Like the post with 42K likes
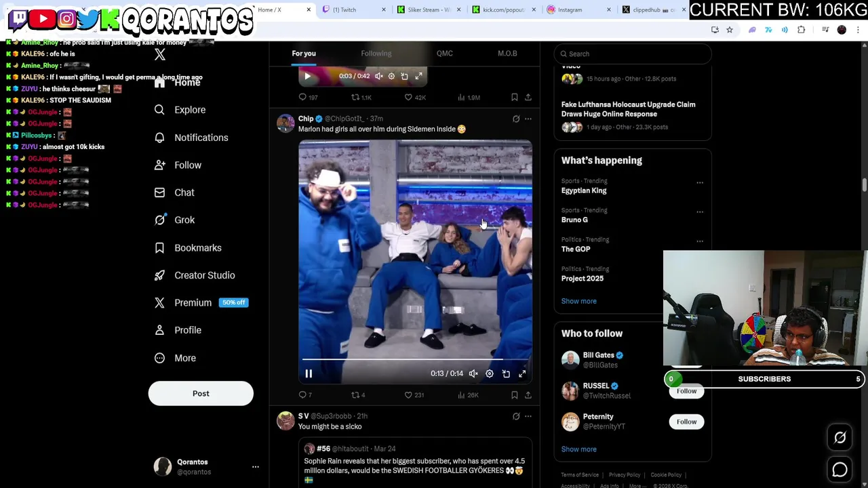868x488 pixels. 415,98
